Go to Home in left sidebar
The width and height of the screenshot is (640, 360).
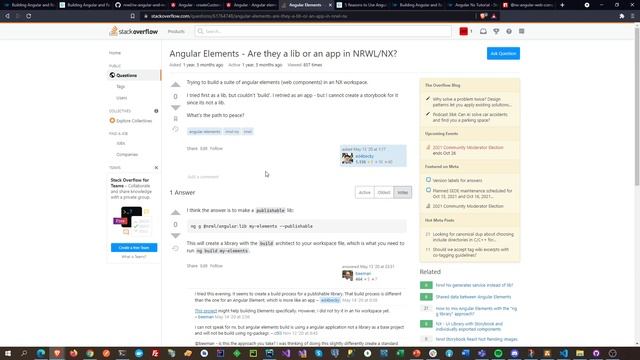click(115, 53)
